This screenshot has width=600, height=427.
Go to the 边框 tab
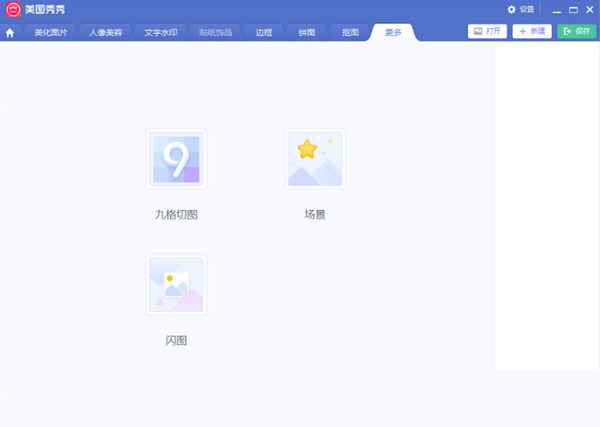264,32
